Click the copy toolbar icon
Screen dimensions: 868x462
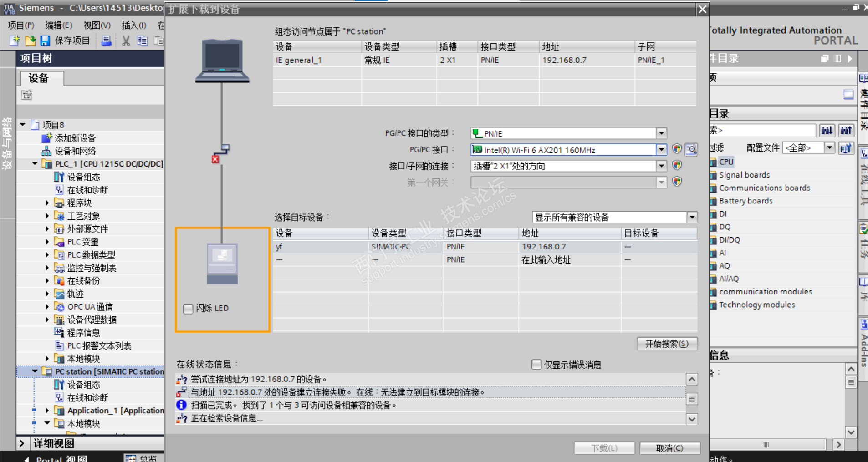pyautogui.click(x=143, y=41)
